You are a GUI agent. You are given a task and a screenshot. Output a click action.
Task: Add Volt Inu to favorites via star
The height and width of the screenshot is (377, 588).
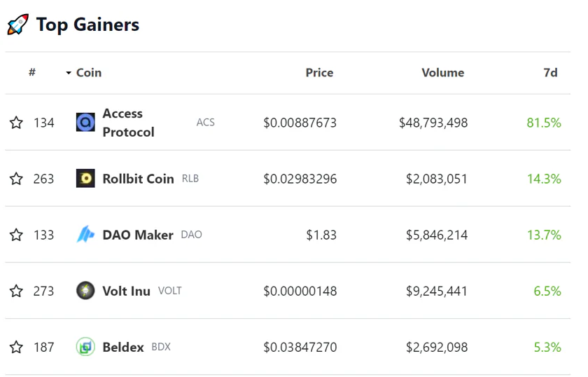point(16,291)
